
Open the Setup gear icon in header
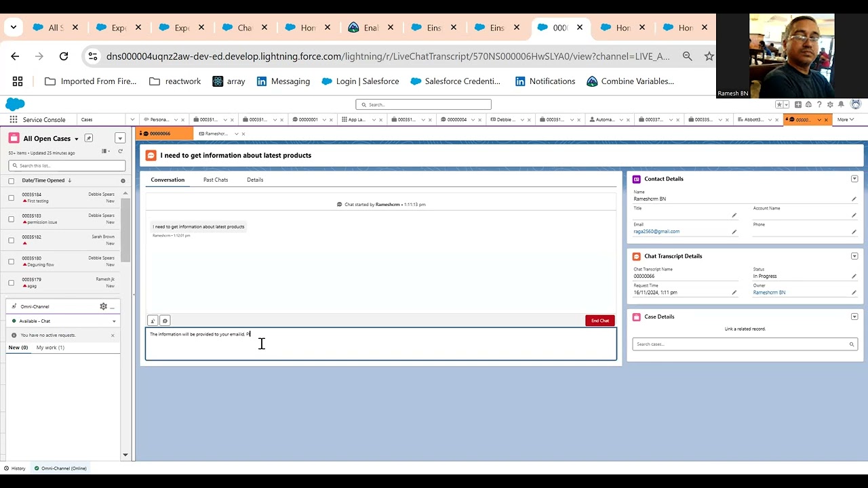click(830, 104)
